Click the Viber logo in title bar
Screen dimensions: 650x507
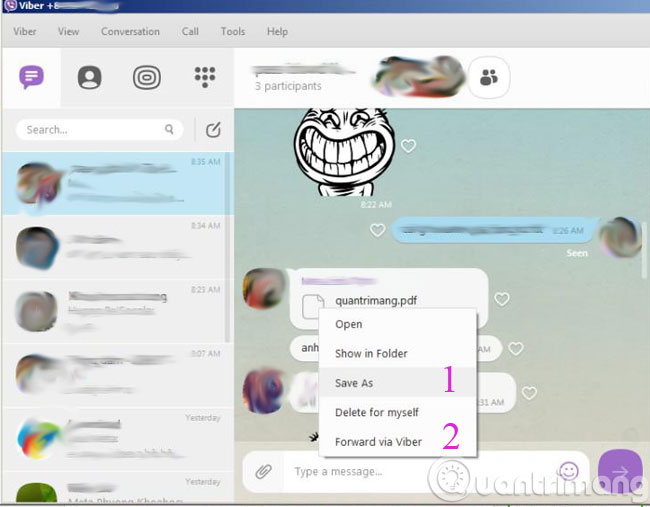tap(10, 6)
